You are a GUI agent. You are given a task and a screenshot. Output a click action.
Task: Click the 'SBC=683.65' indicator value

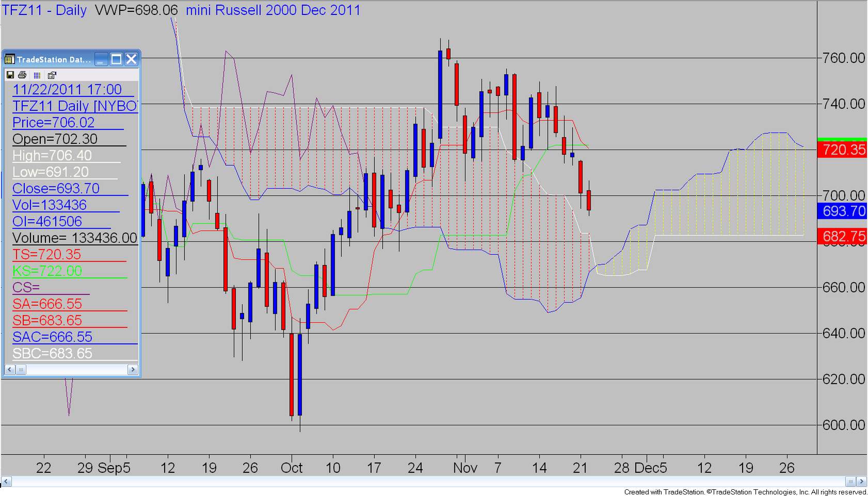[52, 354]
